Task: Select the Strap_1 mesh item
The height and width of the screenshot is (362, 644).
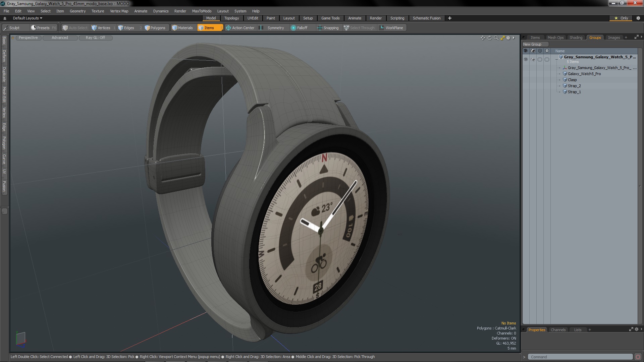Action: click(574, 92)
